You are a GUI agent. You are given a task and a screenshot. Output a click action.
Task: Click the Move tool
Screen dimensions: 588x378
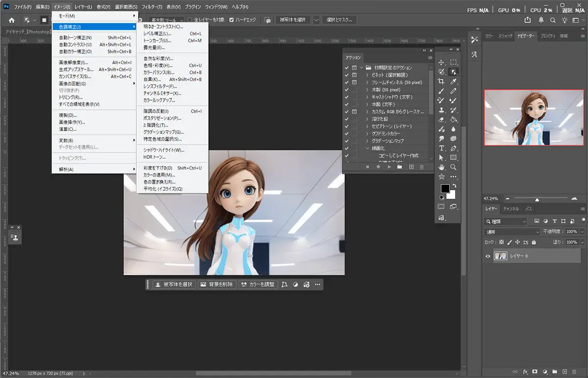pyautogui.click(x=441, y=62)
